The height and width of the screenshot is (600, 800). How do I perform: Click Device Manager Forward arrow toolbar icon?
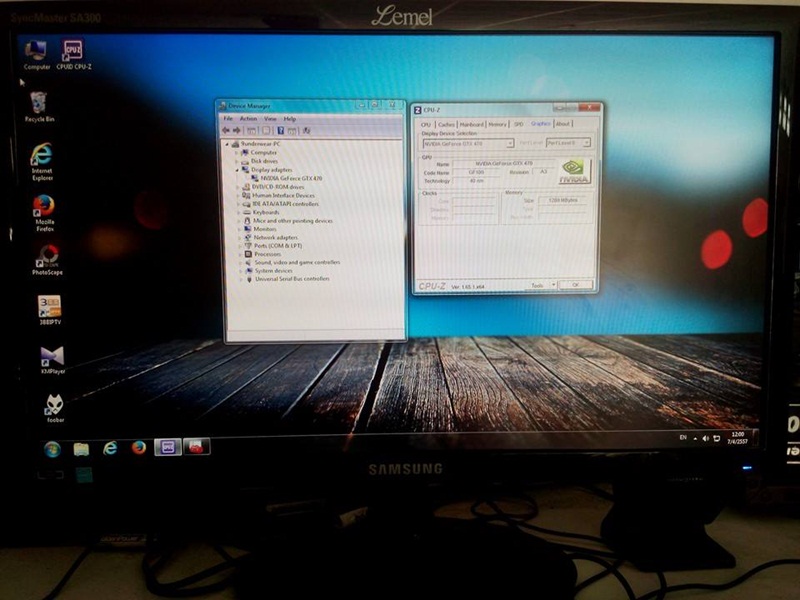pos(236,131)
